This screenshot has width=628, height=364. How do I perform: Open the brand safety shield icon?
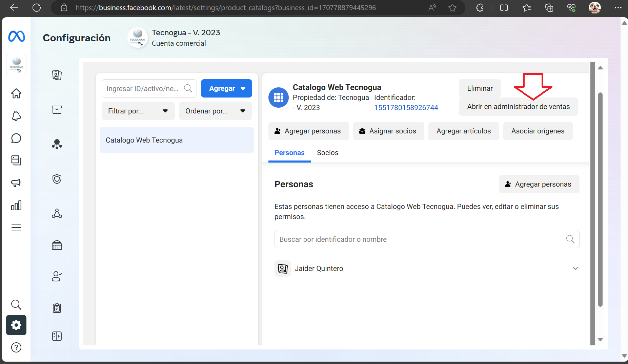tap(57, 179)
